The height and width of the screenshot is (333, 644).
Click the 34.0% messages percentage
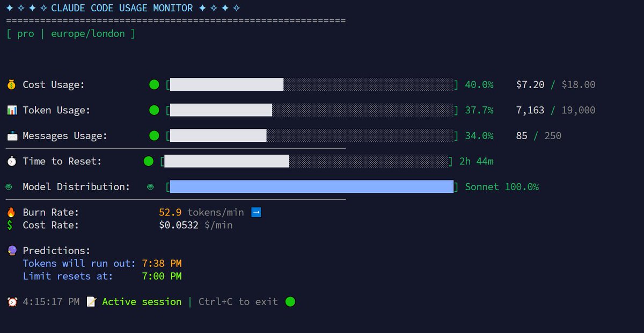point(479,136)
